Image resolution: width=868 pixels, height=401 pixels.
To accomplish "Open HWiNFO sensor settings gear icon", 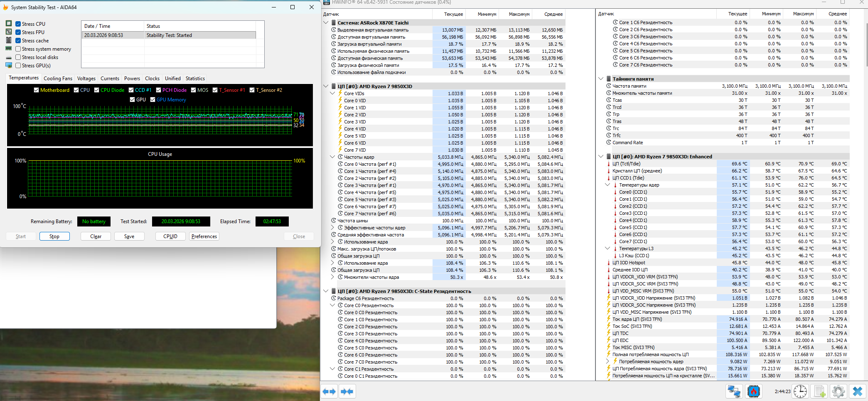I will pos(838,391).
